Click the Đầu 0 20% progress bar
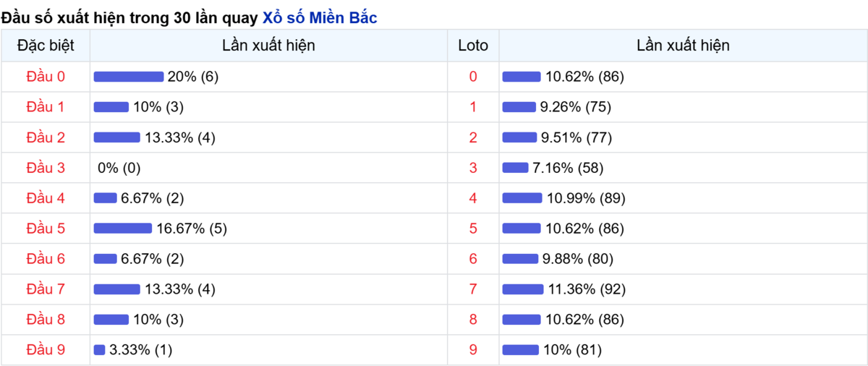 129,77
